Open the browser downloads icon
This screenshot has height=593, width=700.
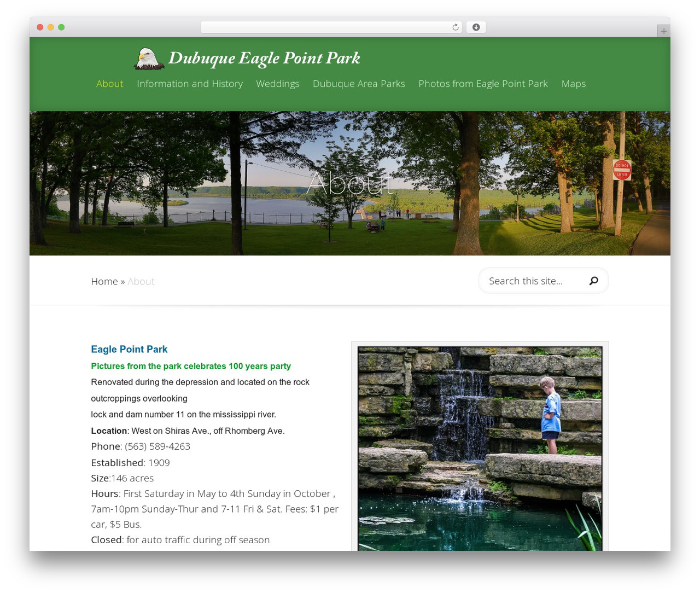point(476,27)
